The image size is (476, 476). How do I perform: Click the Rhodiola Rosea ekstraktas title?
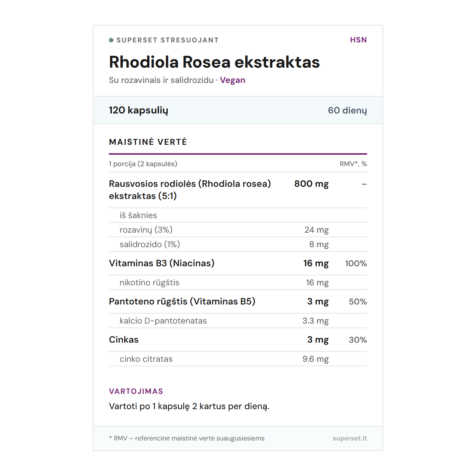pyautogui.click(x=214, y=62)
